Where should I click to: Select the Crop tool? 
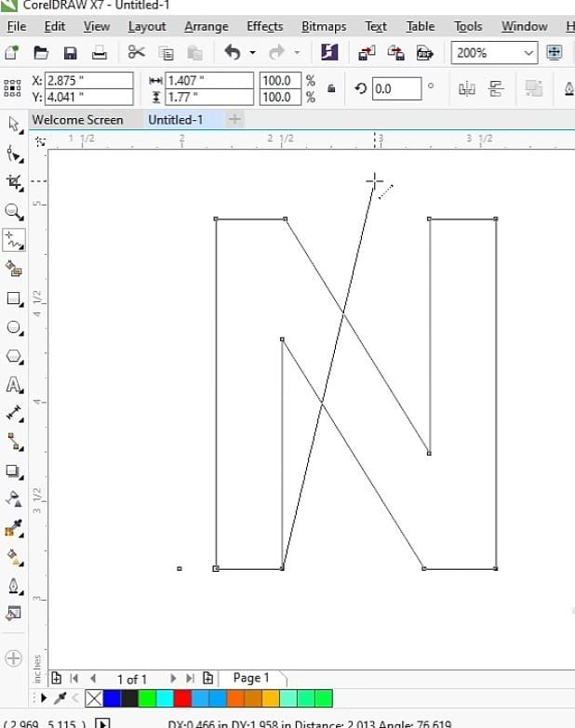point(14,182)
